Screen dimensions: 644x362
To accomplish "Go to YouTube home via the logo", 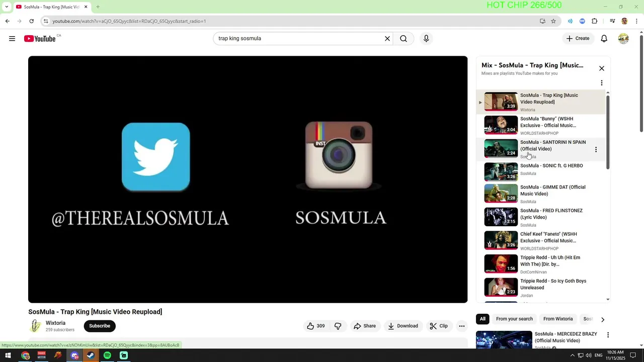I will [40, 39].
